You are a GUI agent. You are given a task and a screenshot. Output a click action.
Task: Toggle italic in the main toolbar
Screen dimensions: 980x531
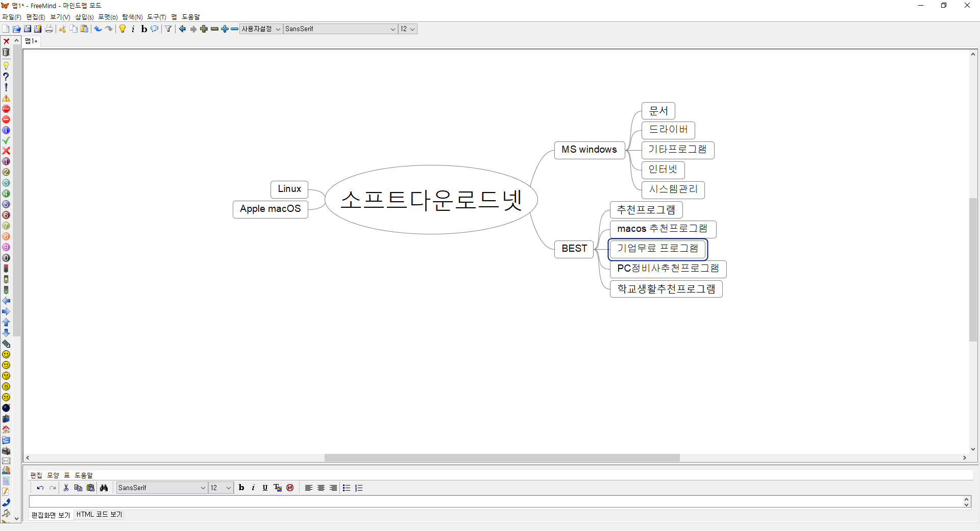[x=133, y=29]
